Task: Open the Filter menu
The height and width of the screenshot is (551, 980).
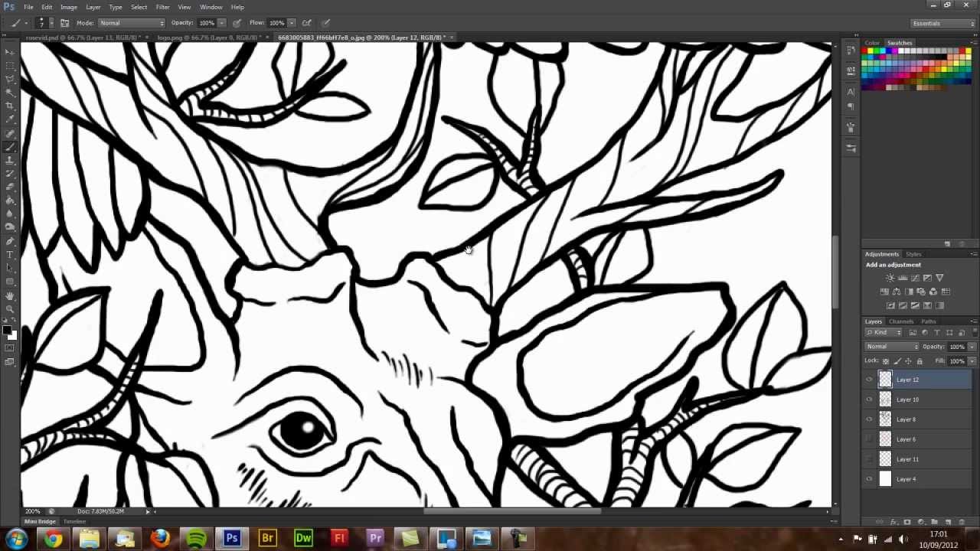Action: point(162,7)
